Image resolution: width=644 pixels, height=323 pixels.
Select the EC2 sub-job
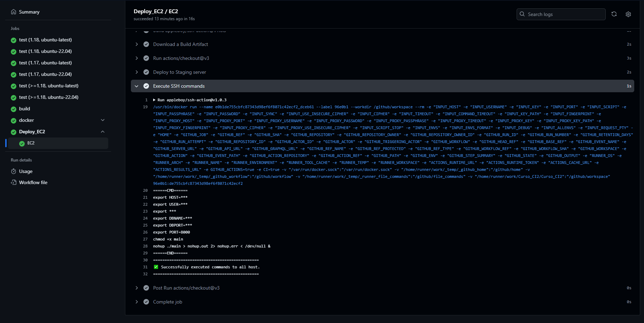(58, 143)
